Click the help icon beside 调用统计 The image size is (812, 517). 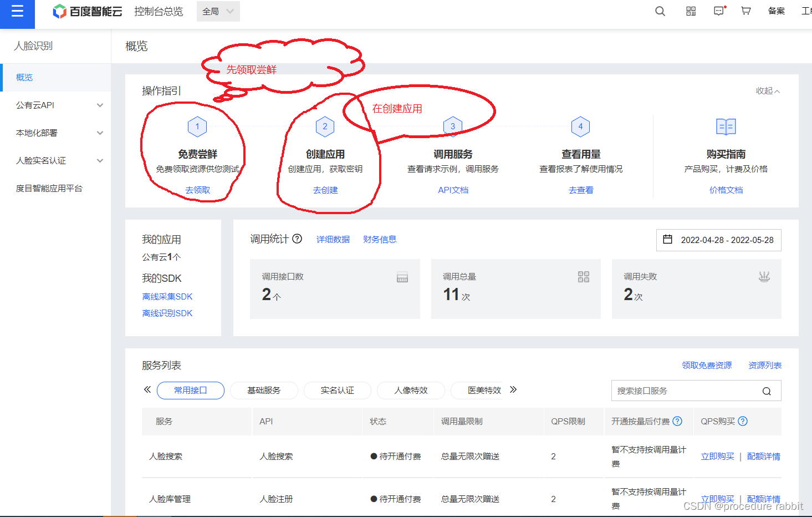(297, 239)
